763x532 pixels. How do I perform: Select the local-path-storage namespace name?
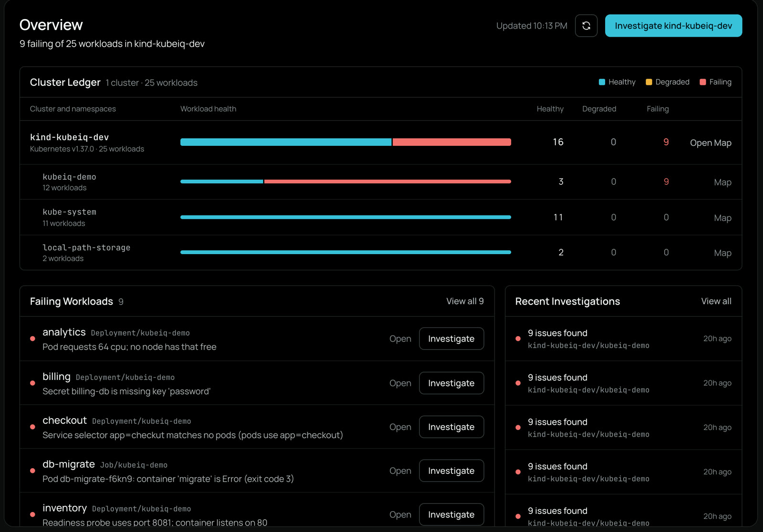point(86,247)
